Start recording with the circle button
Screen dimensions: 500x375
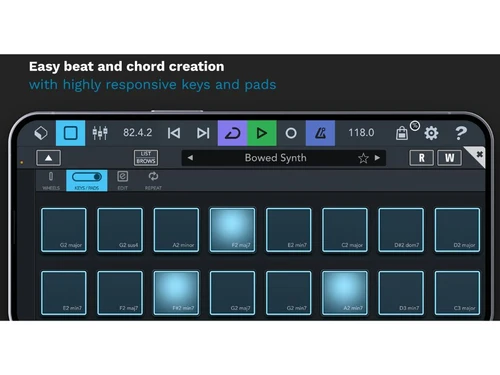point(291,133)
